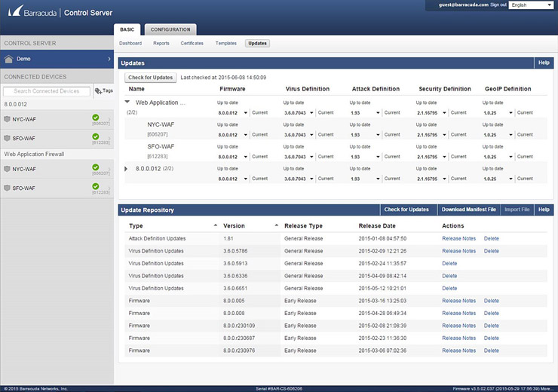Click Download Manifest File button

[468, 210]
